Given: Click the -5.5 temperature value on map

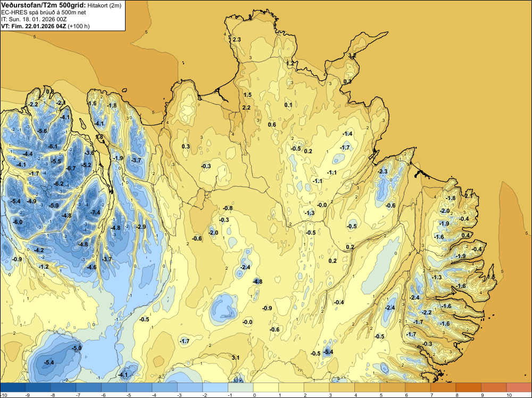Looking at the screenshot, I should point(56,162).
